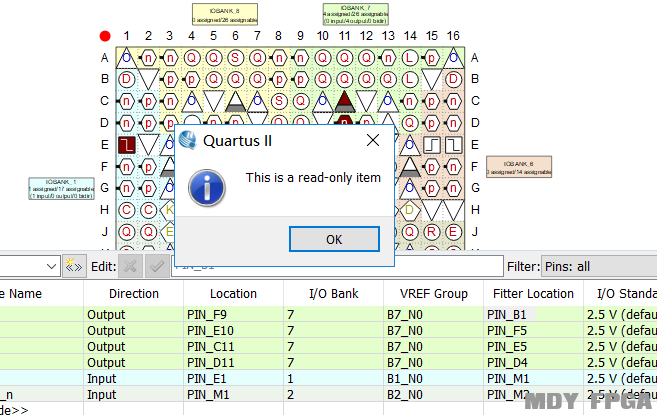657x415 pixels.
Task: Click the checkmark accept icon next to Edit
Action: point(157,267)
